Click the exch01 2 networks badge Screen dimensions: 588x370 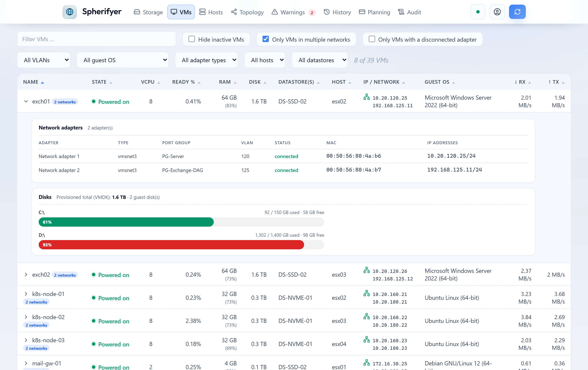pyautogui.click(x=65, y=102)
